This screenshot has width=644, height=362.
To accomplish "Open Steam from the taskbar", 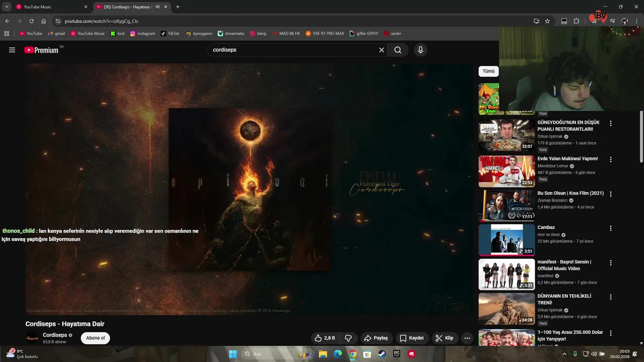I will pos(382,354).
